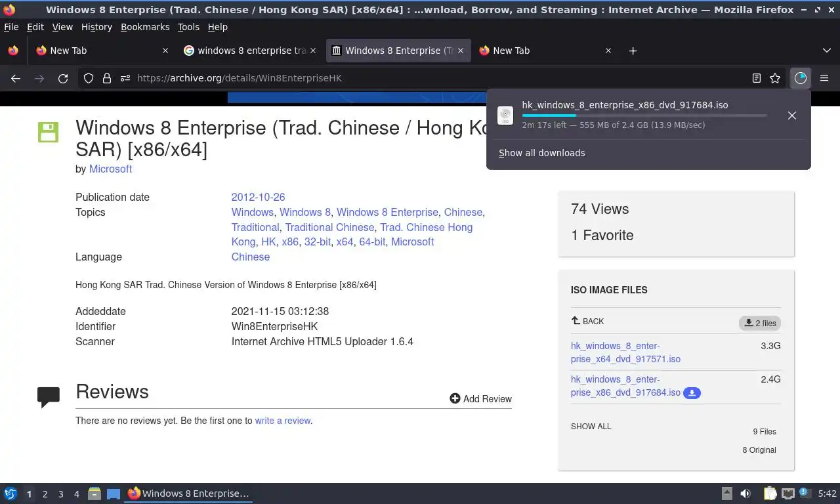Click the 5:42 taskbar clock
Screen dimensions: 840x504
pyautogui.click(x=827, y=493)
